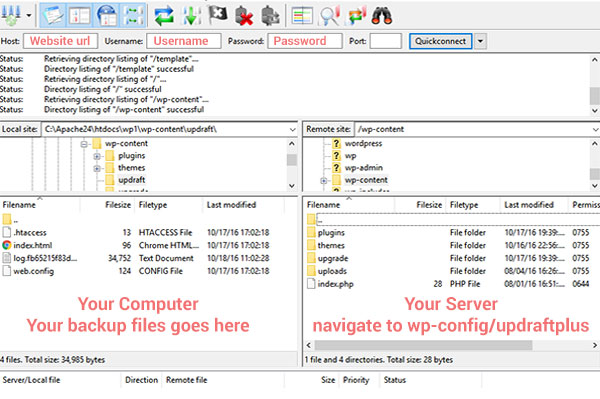Sort local files by Last modified column
The height and width of the screenshot is (399, 600).
(231, 205)
